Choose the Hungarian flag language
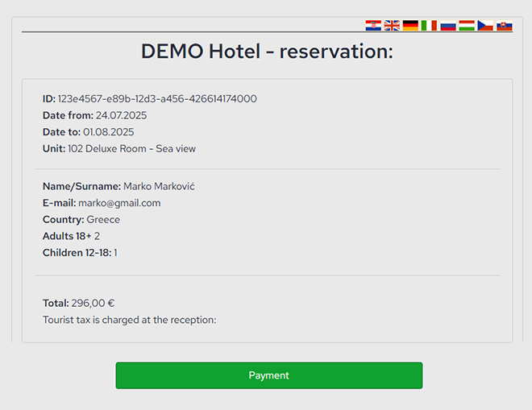532x410 pixels. (467, 26)
